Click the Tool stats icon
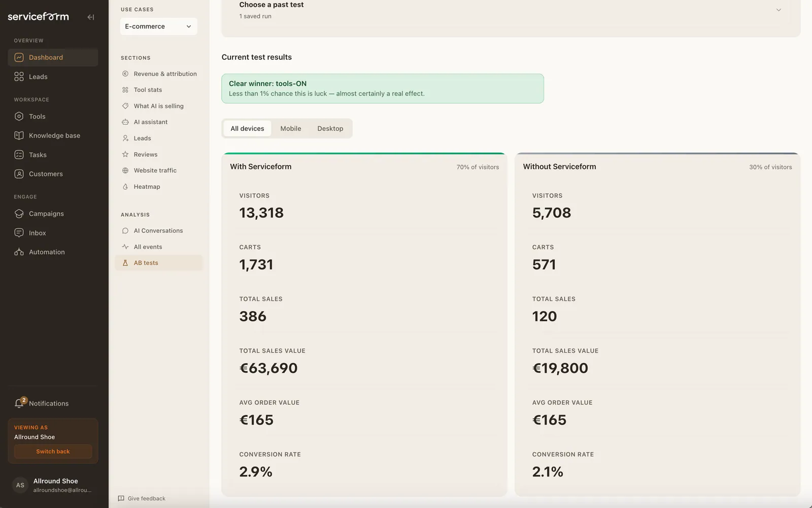 tap(125, 90)
